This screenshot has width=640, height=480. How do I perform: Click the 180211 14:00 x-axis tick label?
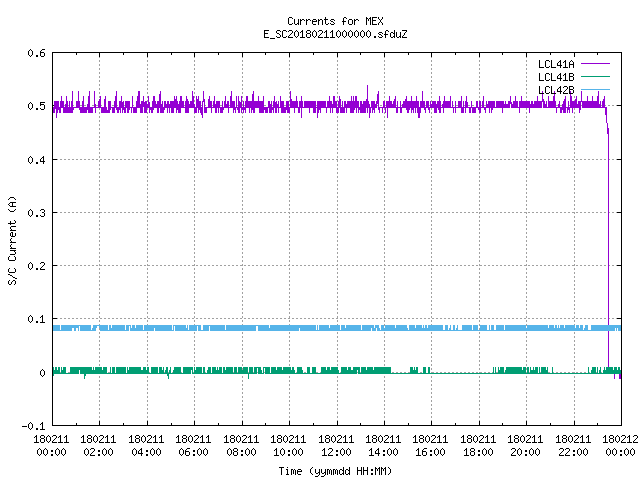[x=383, y=446]
